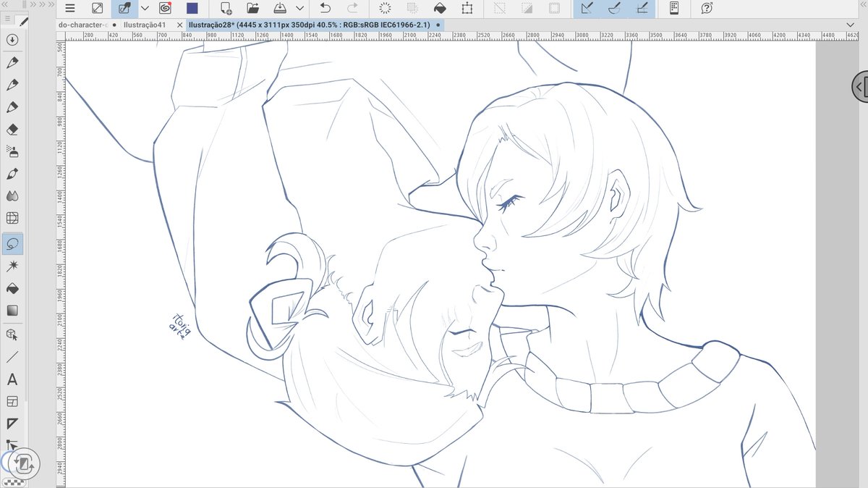Select the speech balloon panel tool

click(x=12, y=401)
